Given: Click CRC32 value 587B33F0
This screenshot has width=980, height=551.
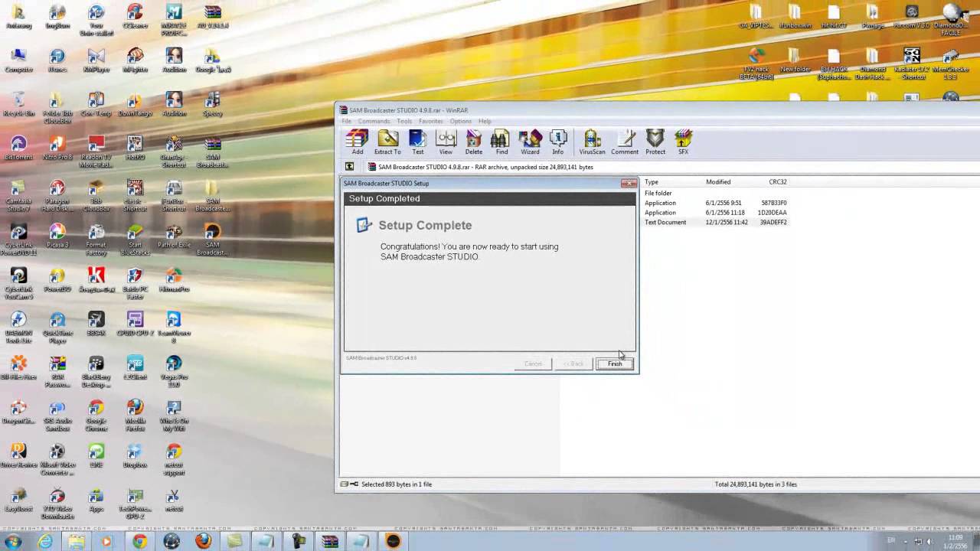Looking at the screenshot, I should 773,204.
